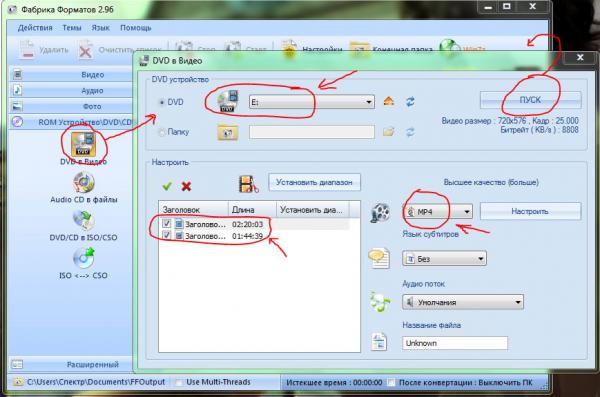
Task: Click the ПУСК button
Action: pos(531,100)
